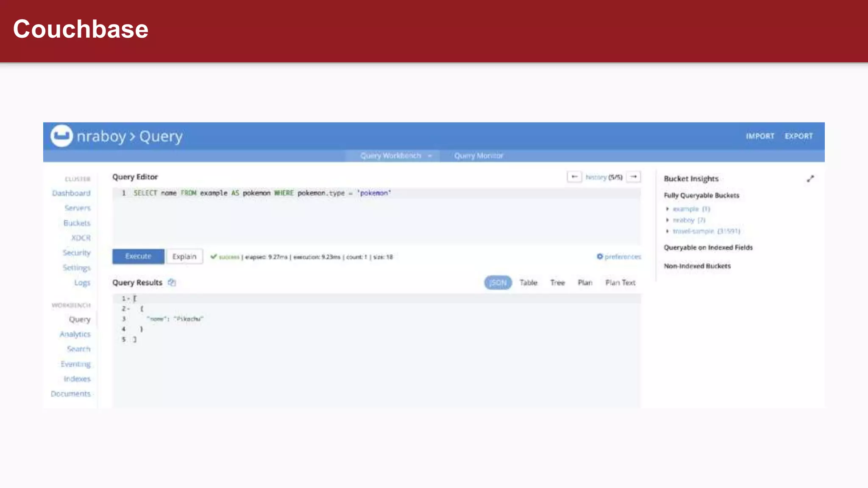This screenshot has width=868, height=488.
Task: Click inside the Query Editor text area
Action: click(x=376, y=216)
